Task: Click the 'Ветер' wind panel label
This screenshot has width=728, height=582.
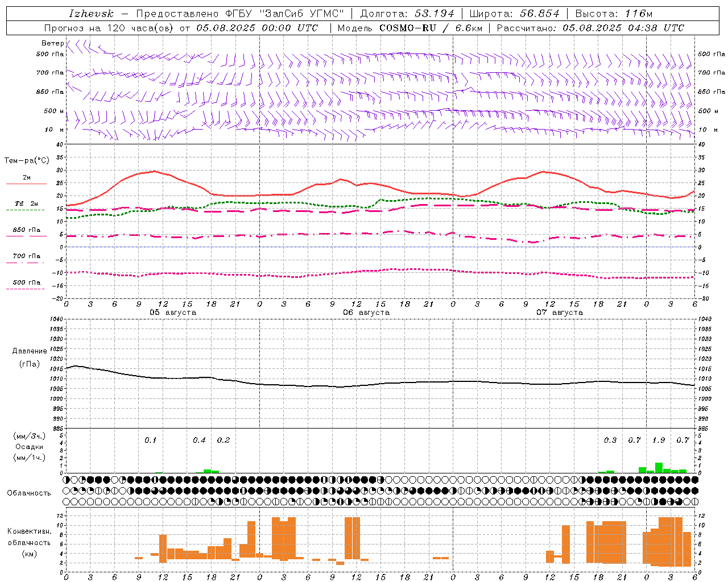Action: [52, 43]
